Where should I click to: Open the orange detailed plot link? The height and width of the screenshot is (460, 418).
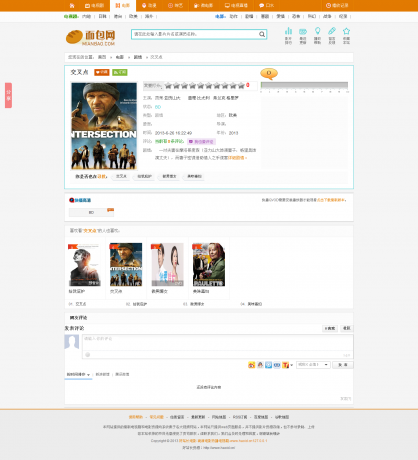click(237, 158)
